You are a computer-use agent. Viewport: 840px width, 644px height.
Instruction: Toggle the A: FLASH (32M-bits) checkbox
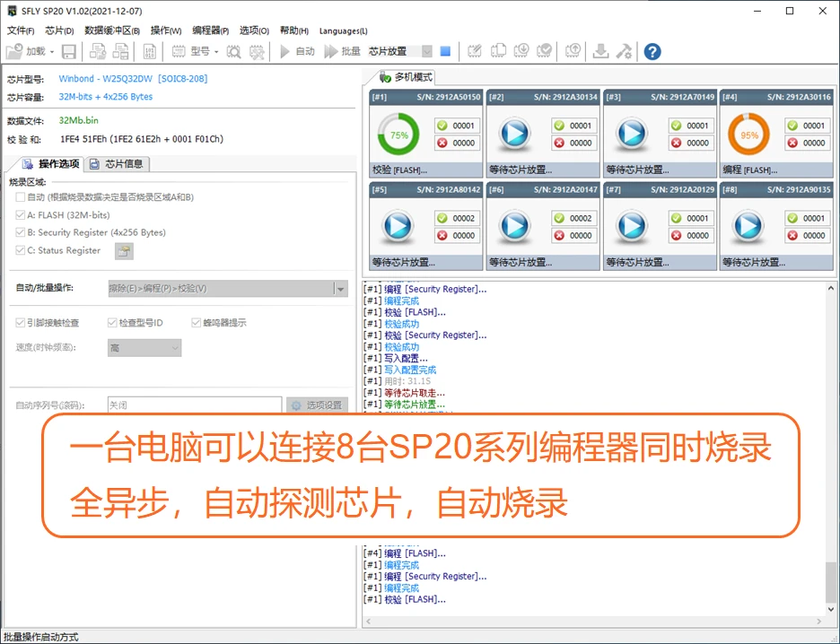(20, 214)
